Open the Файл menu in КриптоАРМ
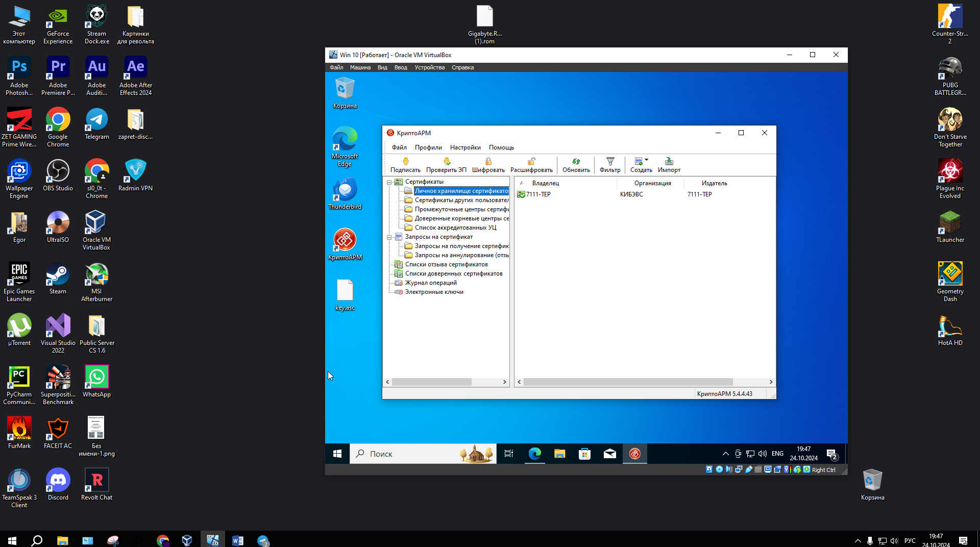 399,147
